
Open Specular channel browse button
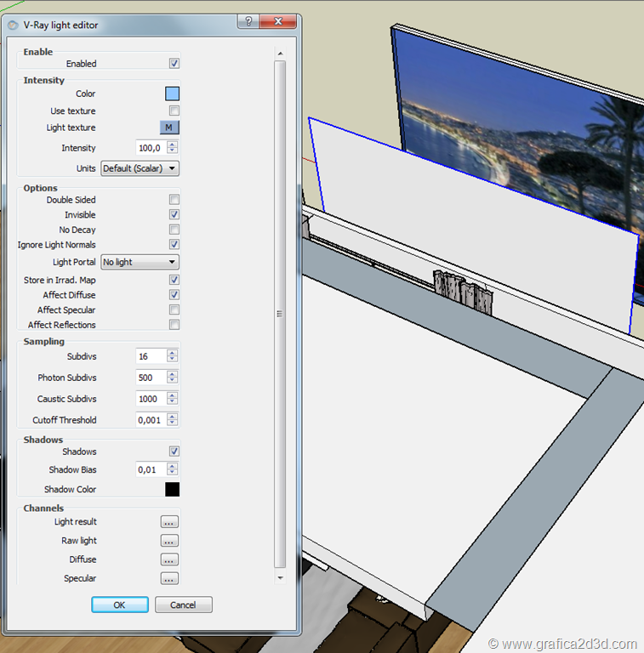pos(169,578)
